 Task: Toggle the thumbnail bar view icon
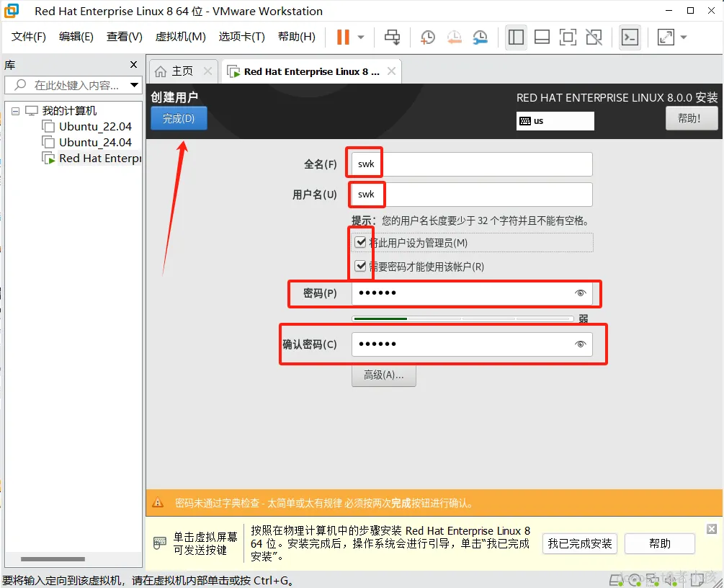point(542,37)
